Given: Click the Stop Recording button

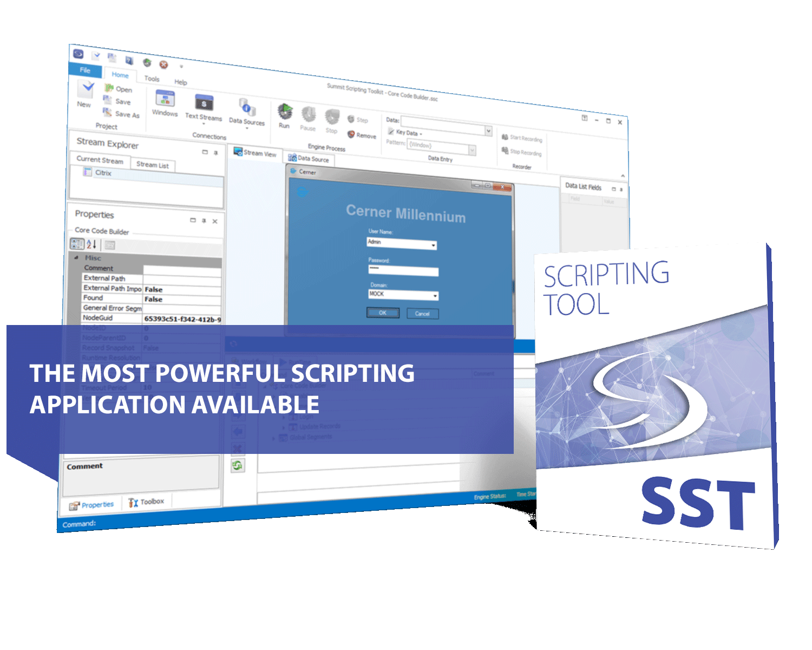Looking at the screenshot, I should 521,152.
